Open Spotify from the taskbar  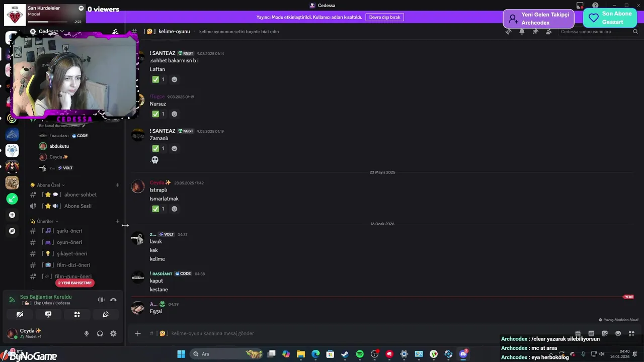click(360, 354)
